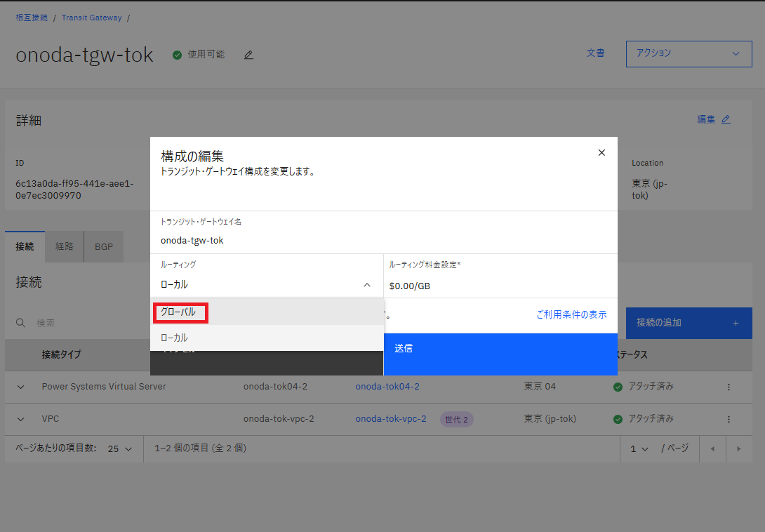Image resolution: width=765 pixels, height=532 pixels.
Task: Click the 1–2 個の項目 (全 2 個) text
Action: pos(201,448)
